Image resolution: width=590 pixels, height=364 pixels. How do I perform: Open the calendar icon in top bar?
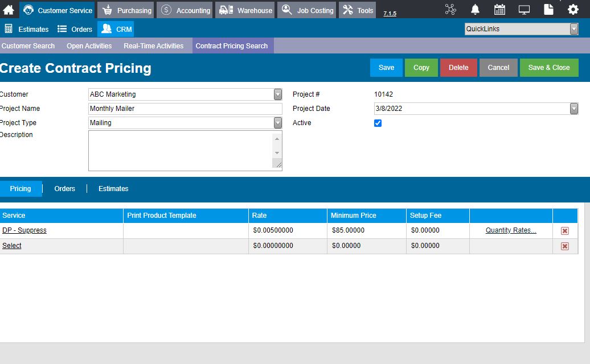coord(499,10)
